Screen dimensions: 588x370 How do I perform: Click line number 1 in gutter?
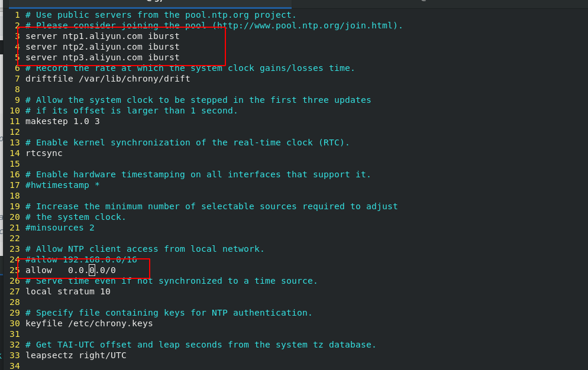click(x=17, y=15)
